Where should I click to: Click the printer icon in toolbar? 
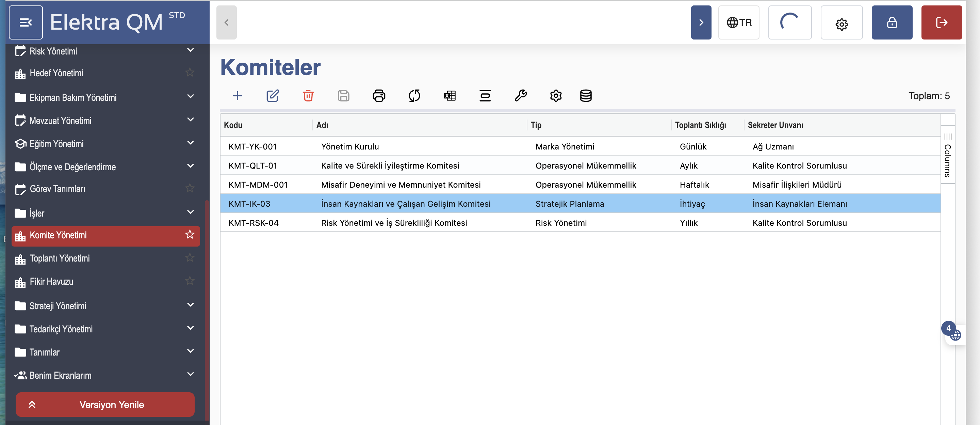pyautogui.click(x=378, y=96)
